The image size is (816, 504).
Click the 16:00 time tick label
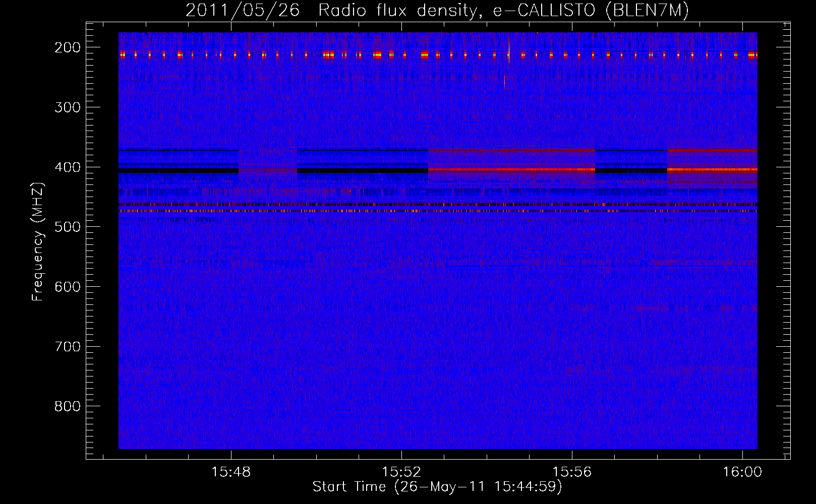click(x=742, y=472)
